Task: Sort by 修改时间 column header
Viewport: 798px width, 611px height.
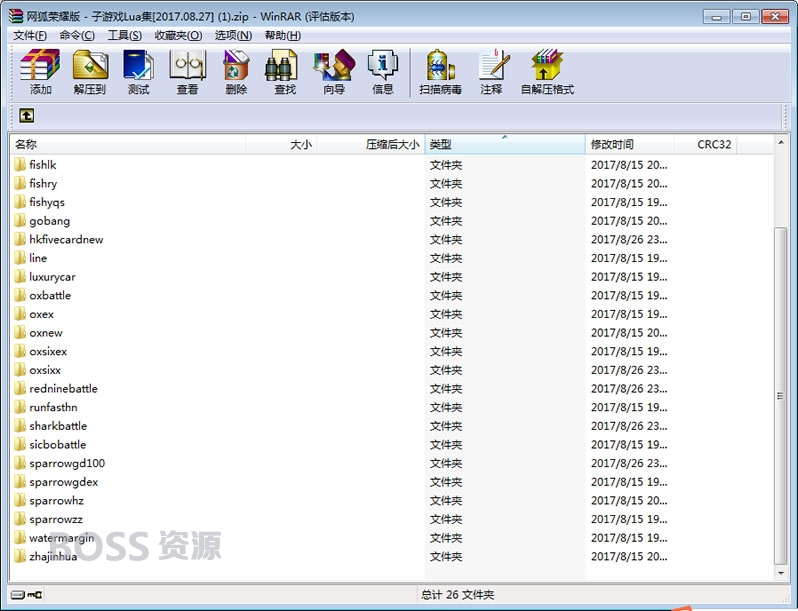Action: tap(630, 144)
